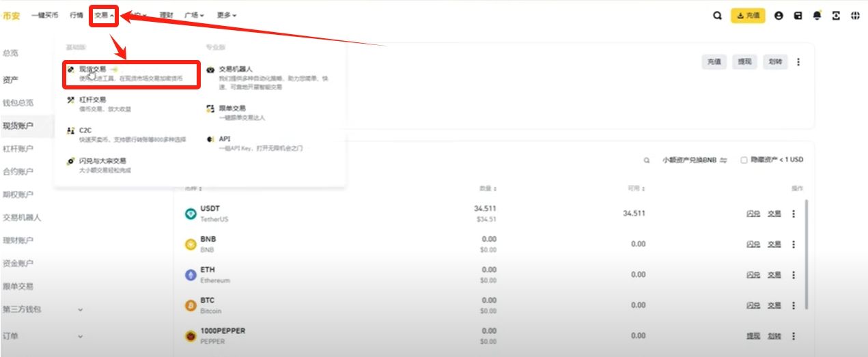Click the BTC coin icon
The image size is (868, 357).
pos(191,306)
